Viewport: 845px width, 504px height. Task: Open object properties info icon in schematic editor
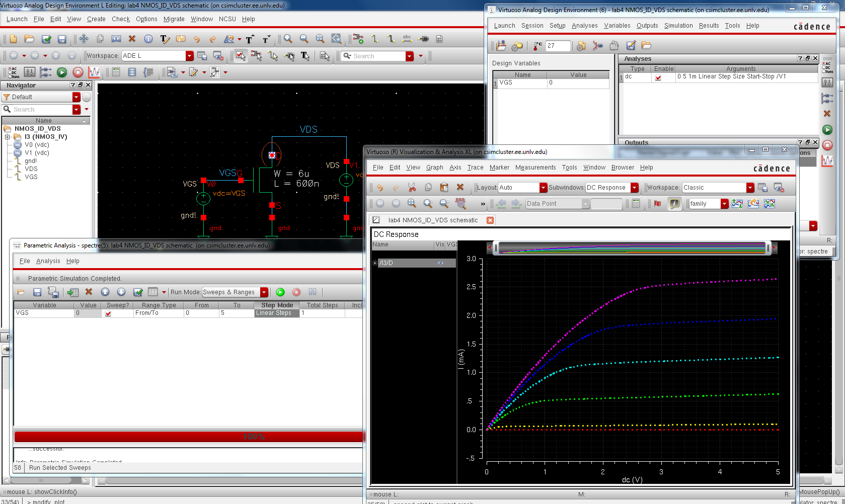(148, 39)
